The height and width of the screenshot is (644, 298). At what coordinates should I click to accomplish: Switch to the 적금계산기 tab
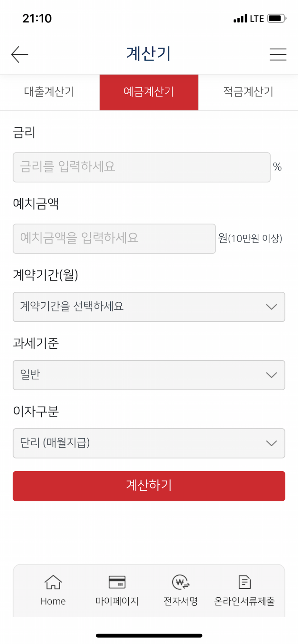tap(248, 92)
